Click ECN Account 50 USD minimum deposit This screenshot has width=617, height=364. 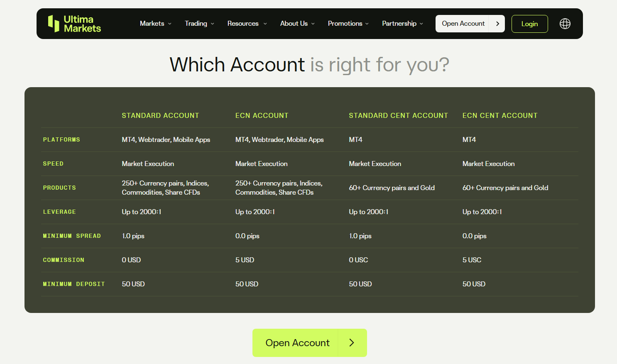[x=247, y=284]
